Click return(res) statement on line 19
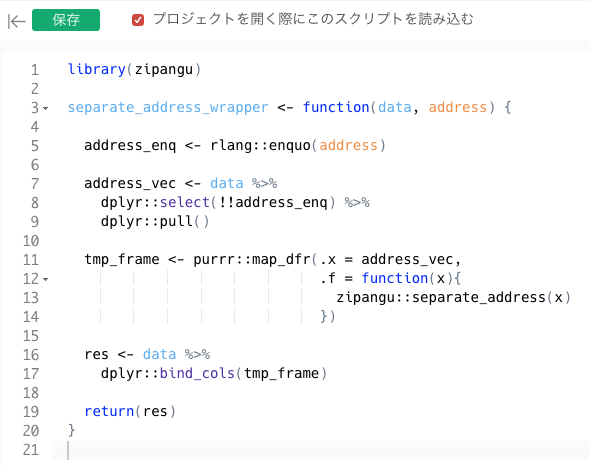This screenshot has height=466, width=589. 130,412
